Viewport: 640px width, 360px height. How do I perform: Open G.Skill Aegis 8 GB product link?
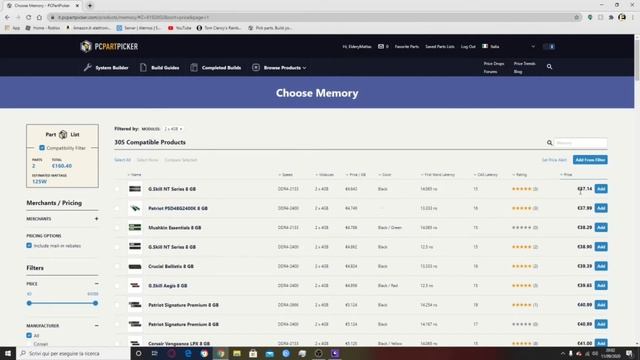[167, 286]
